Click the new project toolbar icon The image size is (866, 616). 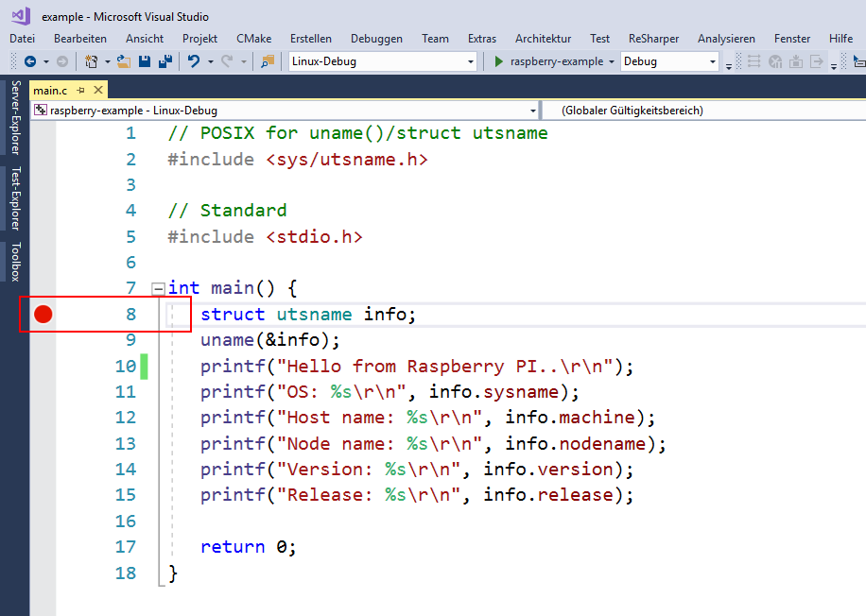(x=92, y=61)
